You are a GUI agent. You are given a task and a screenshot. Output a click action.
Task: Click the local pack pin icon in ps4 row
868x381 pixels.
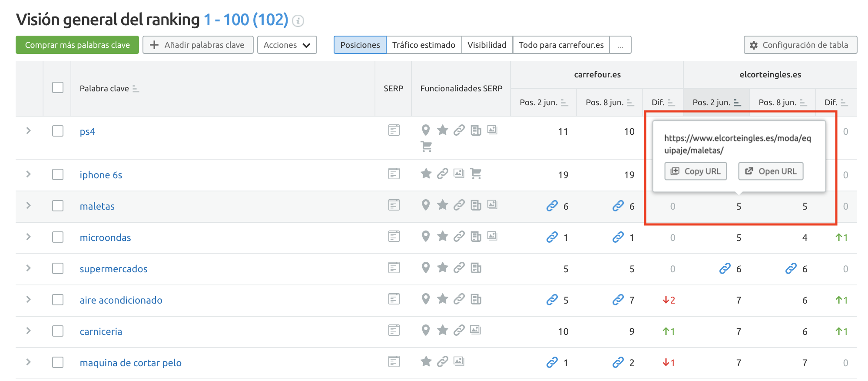(x=426, y=130)
